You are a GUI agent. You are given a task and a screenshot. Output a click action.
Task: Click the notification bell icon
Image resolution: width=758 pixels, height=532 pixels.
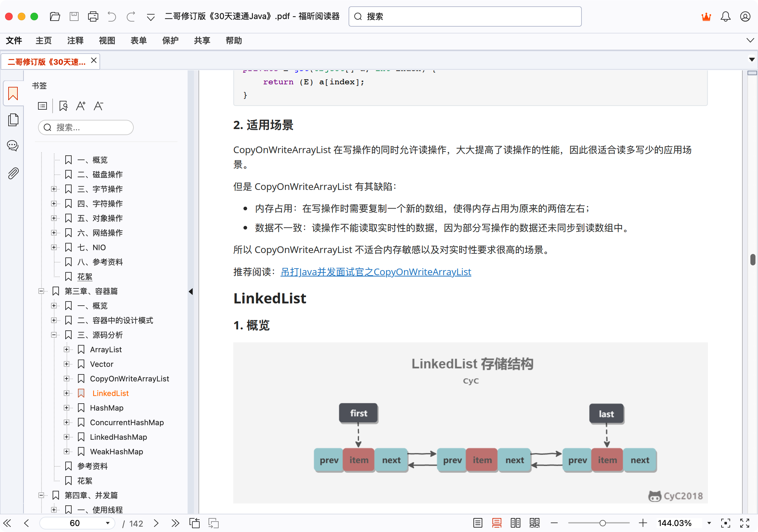coord(725,16)
